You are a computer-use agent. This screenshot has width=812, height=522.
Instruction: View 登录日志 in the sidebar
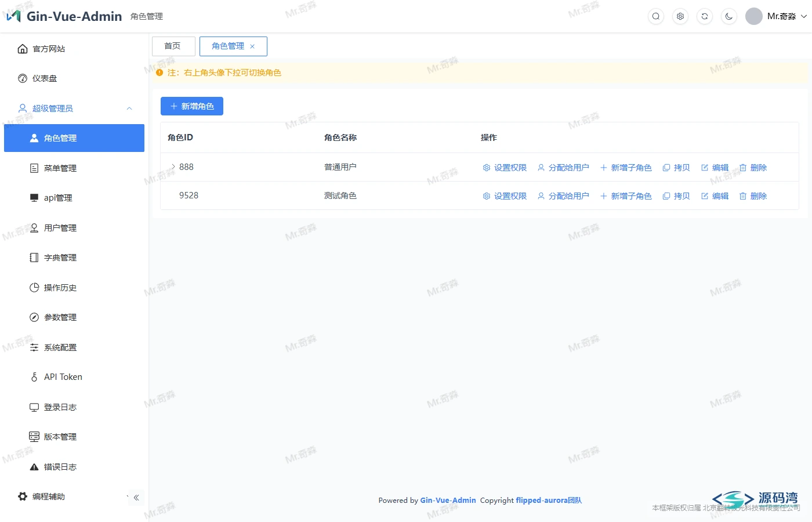pos(74,407)
